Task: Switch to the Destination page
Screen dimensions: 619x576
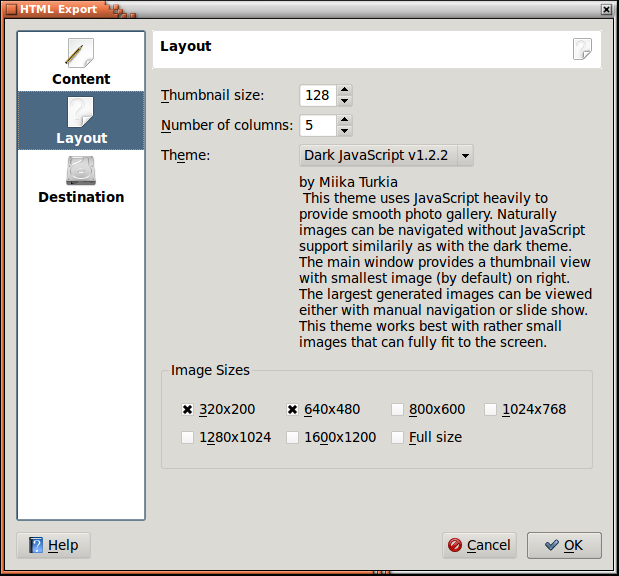Action: (81, 180)
